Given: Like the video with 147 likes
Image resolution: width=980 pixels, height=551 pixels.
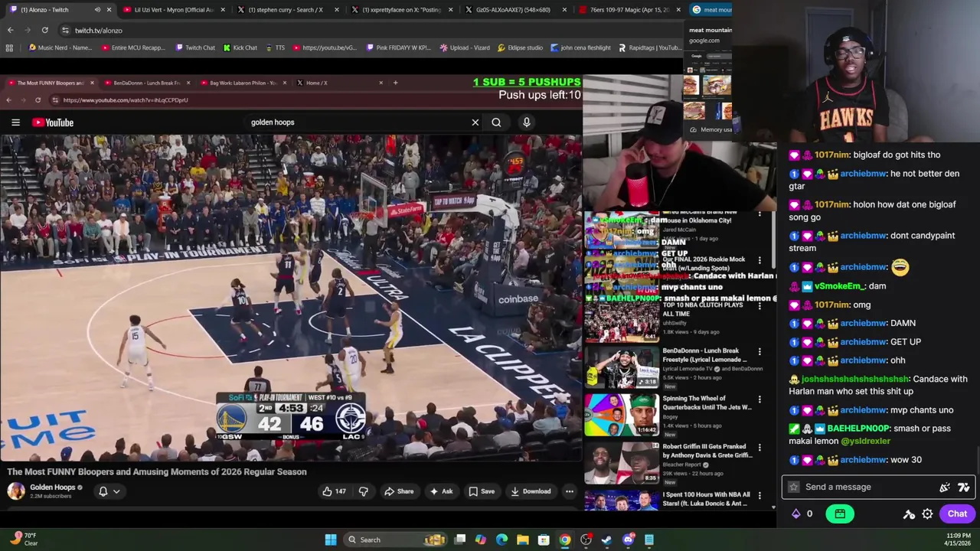Looking at the screenshot, I should 334,491.
